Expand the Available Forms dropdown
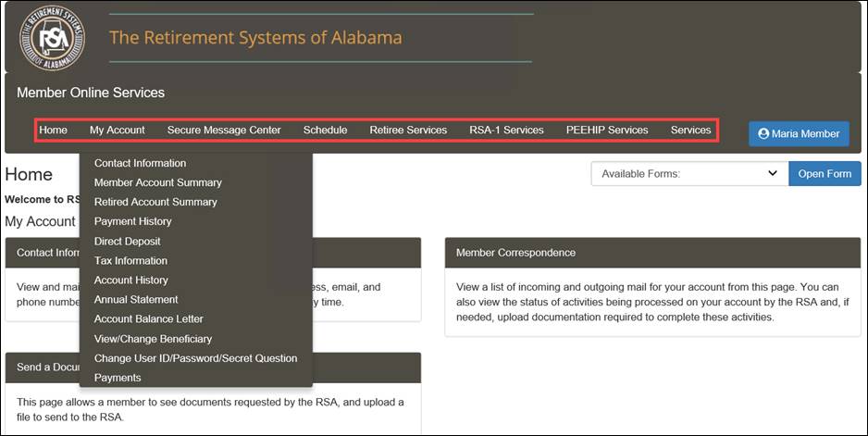Image resolution: width=868 pixels, height=436 pixels. coord(689,173)
